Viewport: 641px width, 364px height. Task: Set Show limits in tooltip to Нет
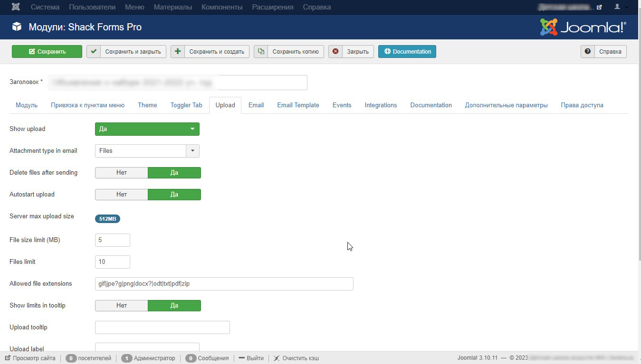click(x=122, y=306)
